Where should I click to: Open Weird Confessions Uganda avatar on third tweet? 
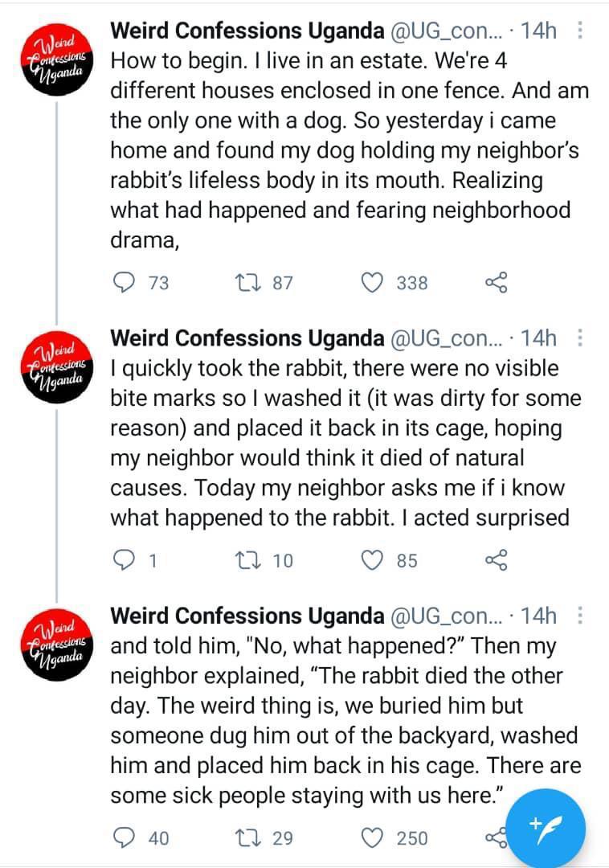click(57, 645)
